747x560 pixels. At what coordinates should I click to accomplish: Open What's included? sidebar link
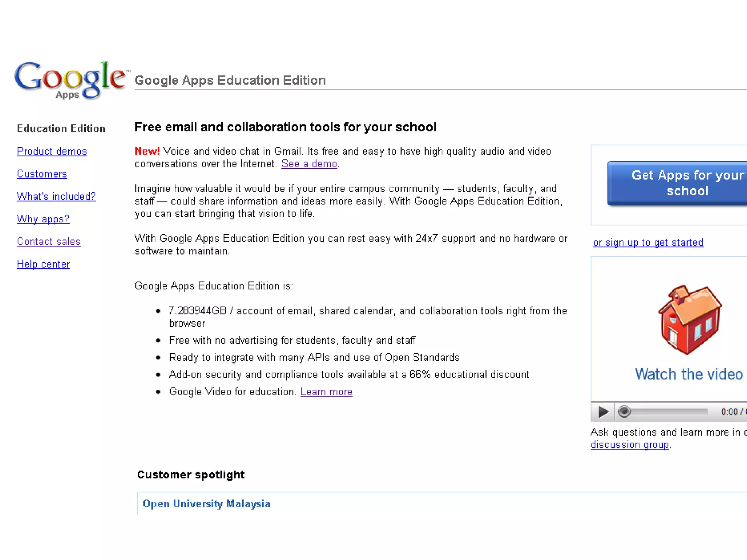coord(56,197)
